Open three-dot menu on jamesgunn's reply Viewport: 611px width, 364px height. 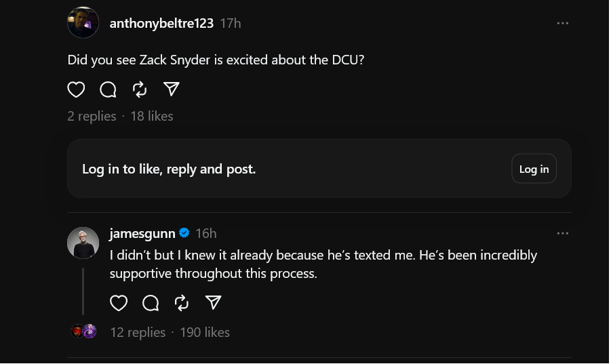[562, 233]
